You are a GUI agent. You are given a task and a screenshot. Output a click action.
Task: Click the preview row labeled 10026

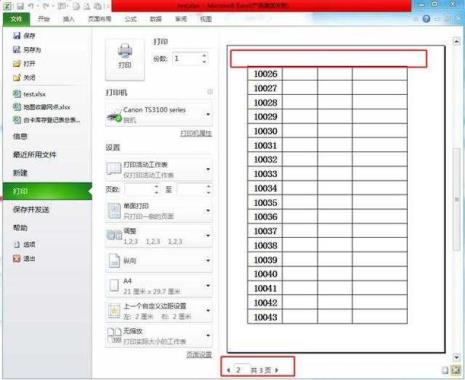327,74
